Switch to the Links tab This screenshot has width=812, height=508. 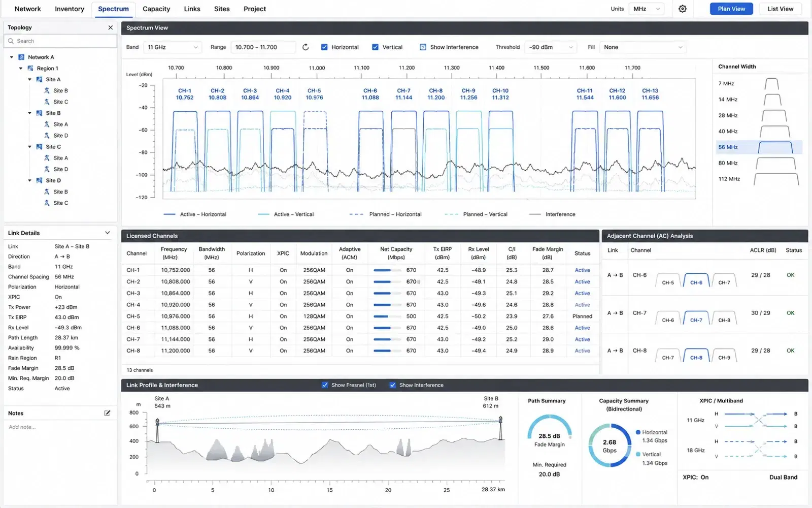[x=192, y=9]
